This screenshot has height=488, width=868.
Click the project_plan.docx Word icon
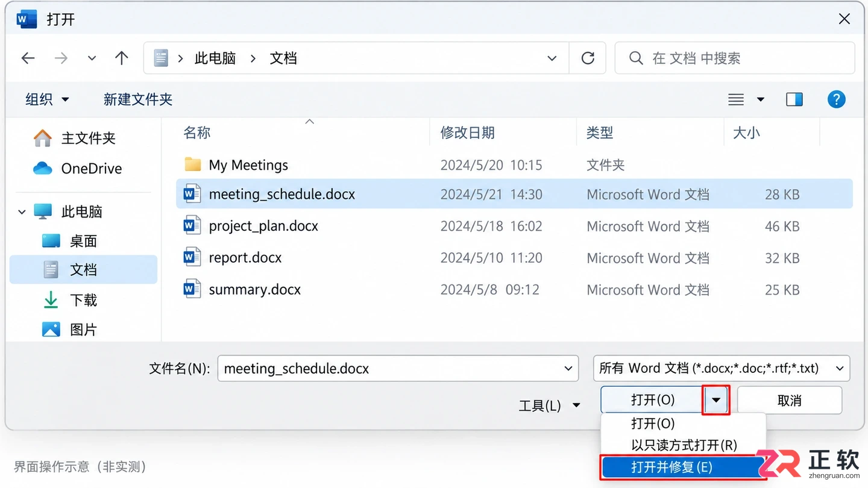[192, 226]
